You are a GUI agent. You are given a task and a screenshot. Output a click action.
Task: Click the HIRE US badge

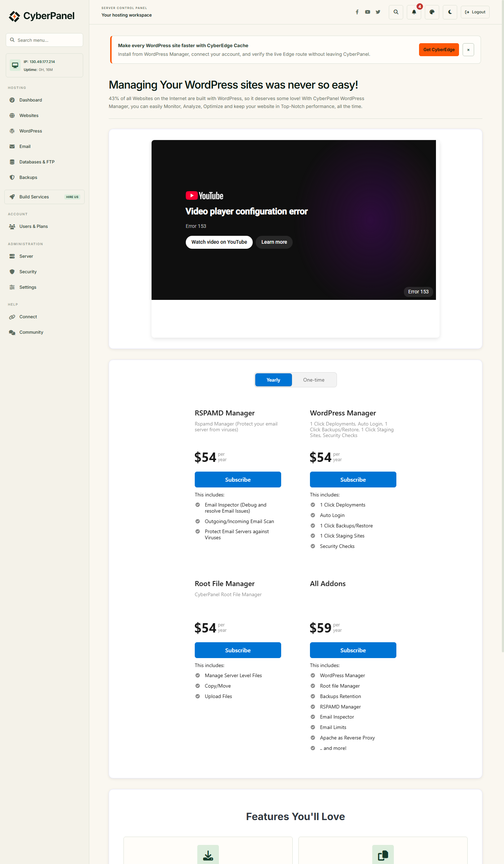[x=72, y=197]
